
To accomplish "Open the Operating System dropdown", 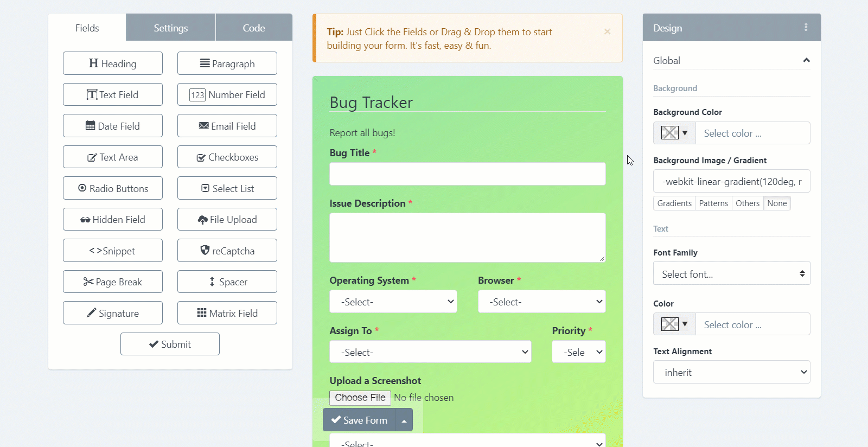I will coord(393,302).
